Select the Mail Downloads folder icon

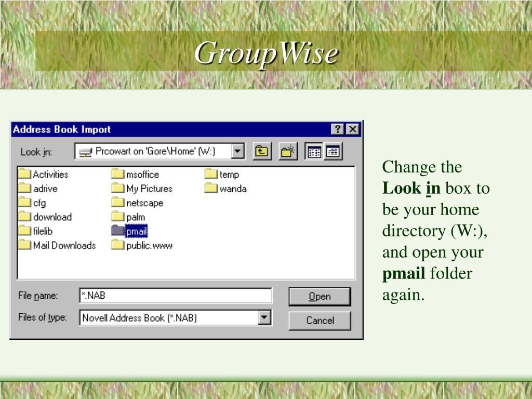(x=24, y=245)
